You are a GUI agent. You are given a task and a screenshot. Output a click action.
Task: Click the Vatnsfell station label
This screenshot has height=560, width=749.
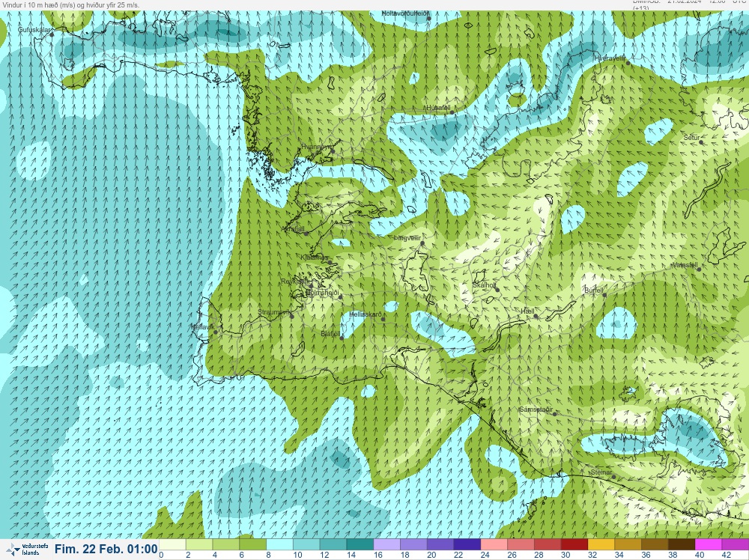tap(685, 265)
